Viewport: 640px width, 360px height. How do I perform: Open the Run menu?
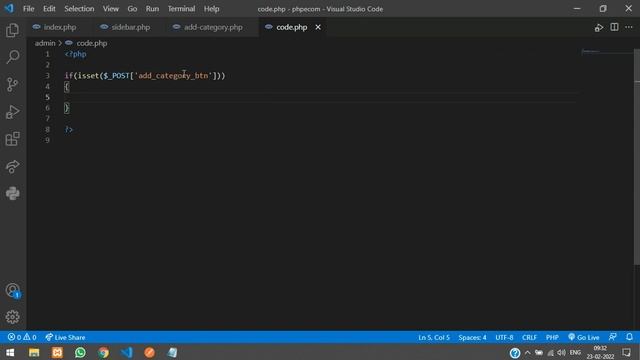(x=152, y=9)
